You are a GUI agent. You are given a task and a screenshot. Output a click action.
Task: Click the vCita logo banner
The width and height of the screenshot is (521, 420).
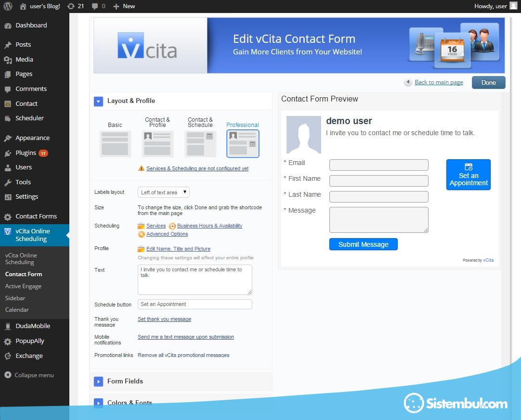coord(147,46)
